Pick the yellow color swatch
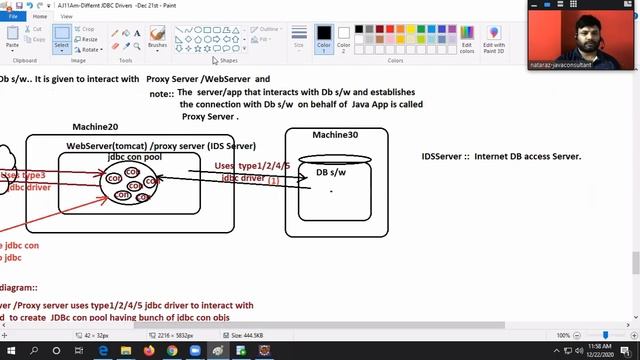Viewport: 640px width, 360px height. pos(411,29)
